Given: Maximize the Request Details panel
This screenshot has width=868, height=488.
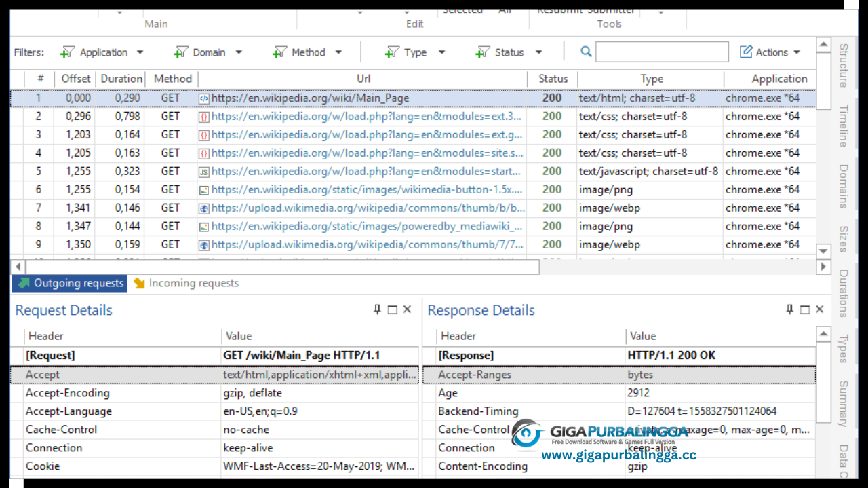Looking at the screenshot, I should [x=392, y=309].
